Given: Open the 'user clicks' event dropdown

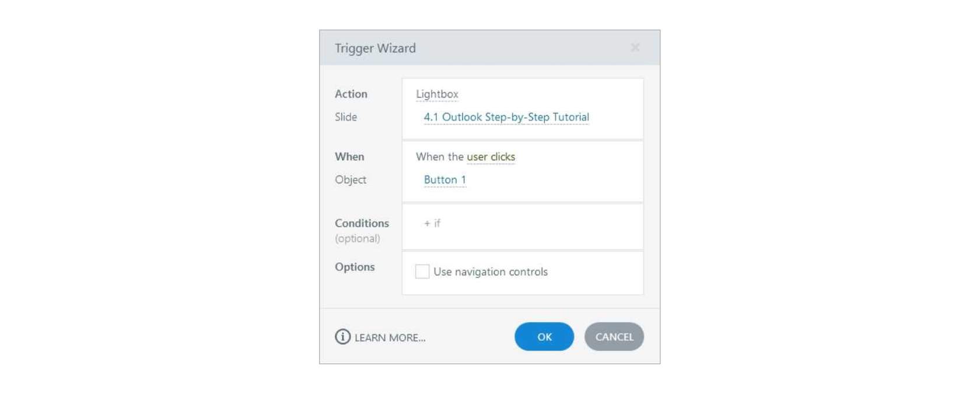Looking at the screenshot, I should click(491, 157).
